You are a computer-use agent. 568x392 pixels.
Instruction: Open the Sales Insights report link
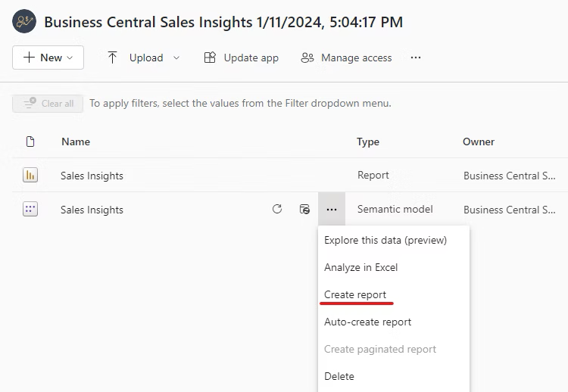92,176
